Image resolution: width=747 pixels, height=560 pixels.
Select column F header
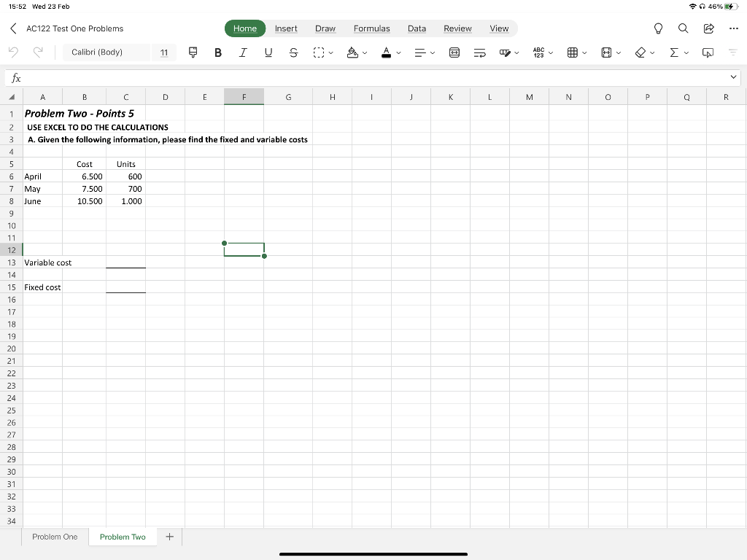[244, 97]
